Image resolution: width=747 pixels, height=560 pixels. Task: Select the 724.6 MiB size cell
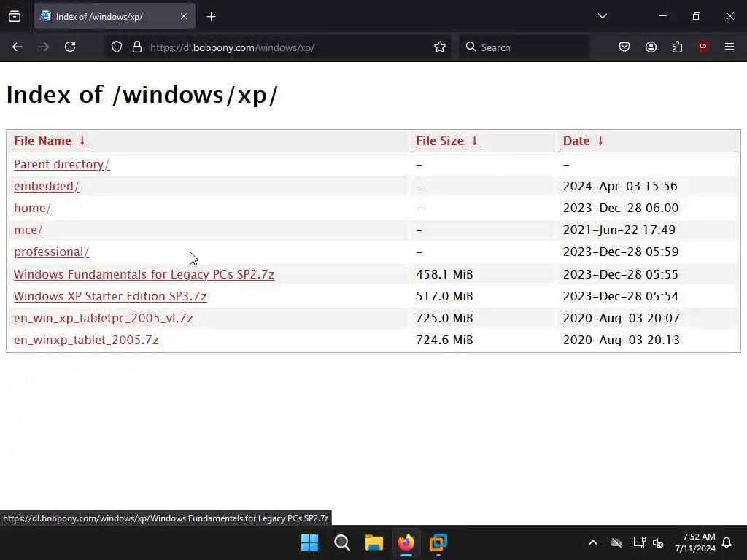444,340
